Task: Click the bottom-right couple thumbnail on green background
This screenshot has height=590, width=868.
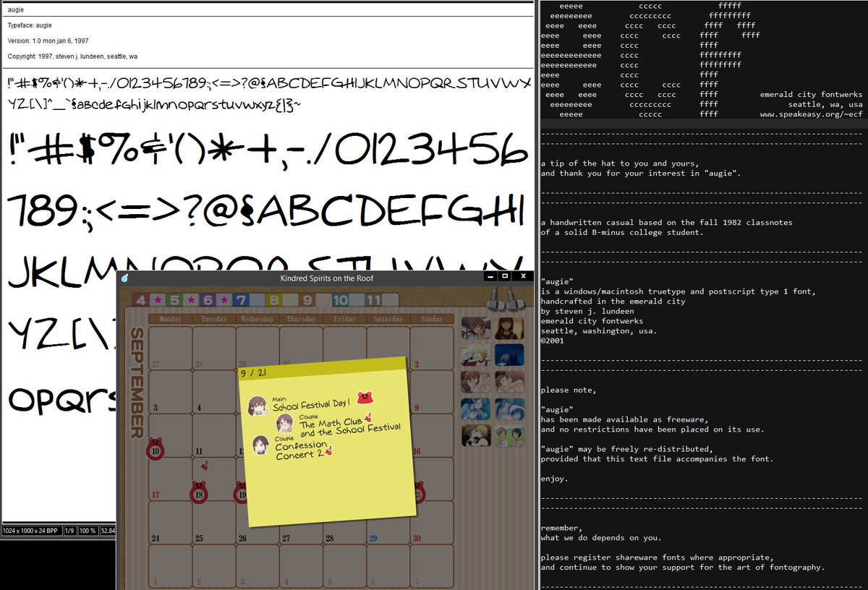Action: tap(509, 435)
